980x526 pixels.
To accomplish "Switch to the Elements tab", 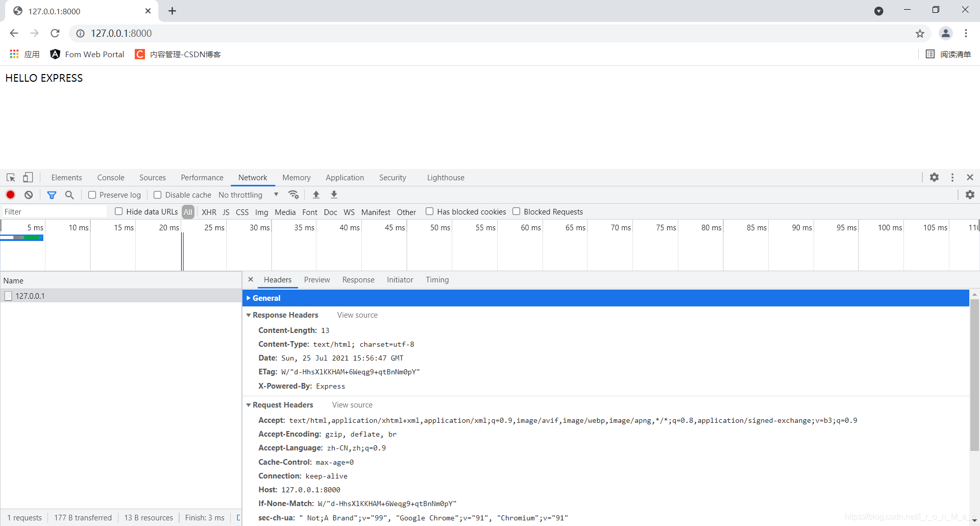I will [x=66, y=178].
